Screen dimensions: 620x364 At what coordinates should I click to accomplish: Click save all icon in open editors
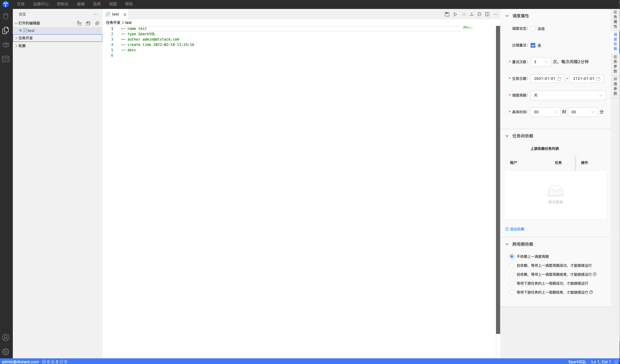tap(88, 23)
